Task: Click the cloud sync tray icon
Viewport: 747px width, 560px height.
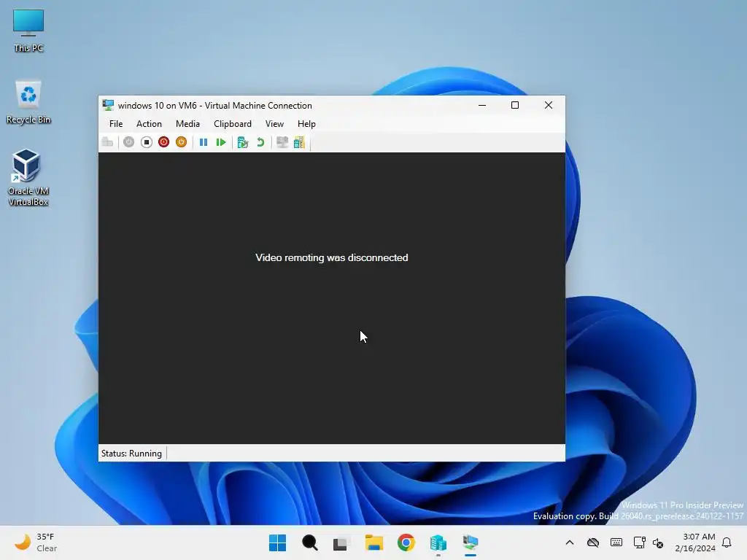Action: [x=592, y=542]
